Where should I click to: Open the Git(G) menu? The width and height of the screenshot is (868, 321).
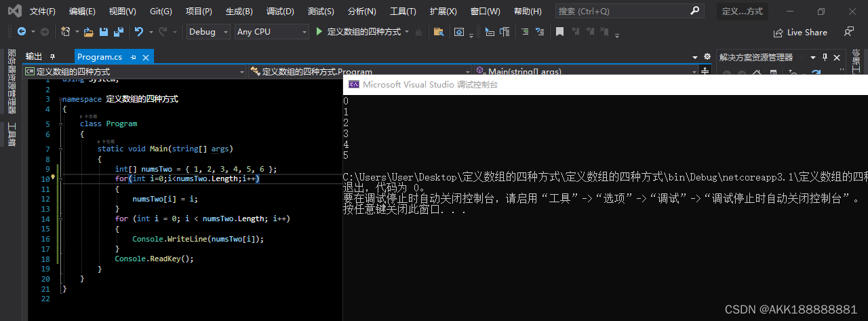tap(161, 12)
